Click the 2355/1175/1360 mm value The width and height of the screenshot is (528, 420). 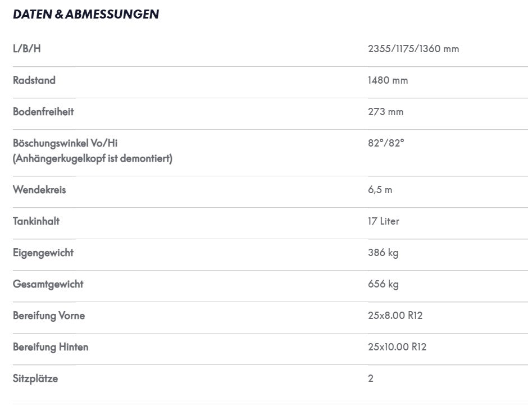(x=413, y=49)
